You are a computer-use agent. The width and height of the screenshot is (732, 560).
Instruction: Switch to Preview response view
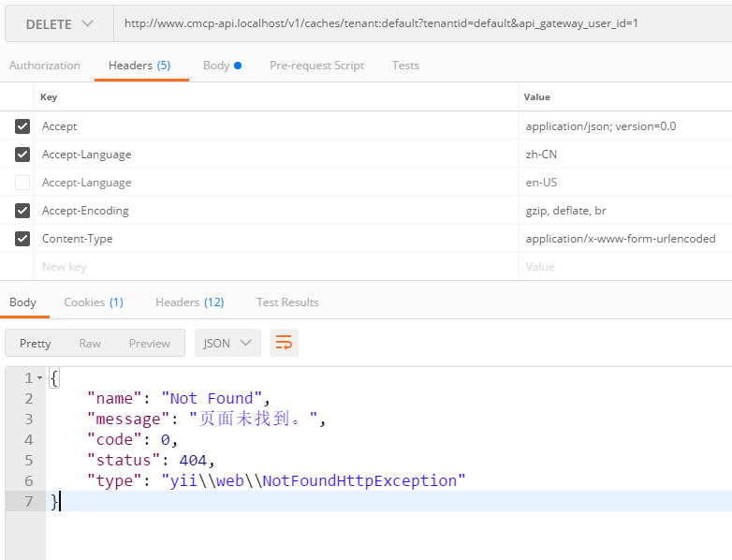150,343
